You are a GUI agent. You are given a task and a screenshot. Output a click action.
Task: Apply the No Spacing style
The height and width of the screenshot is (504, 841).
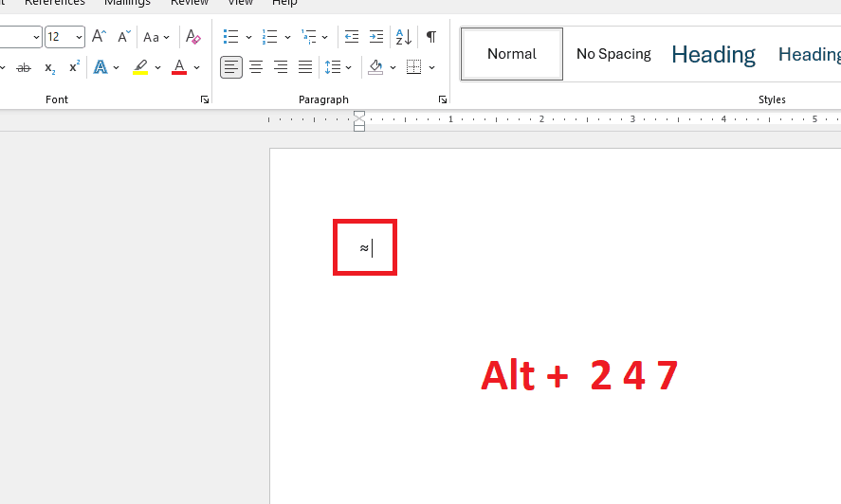(613, 54)
